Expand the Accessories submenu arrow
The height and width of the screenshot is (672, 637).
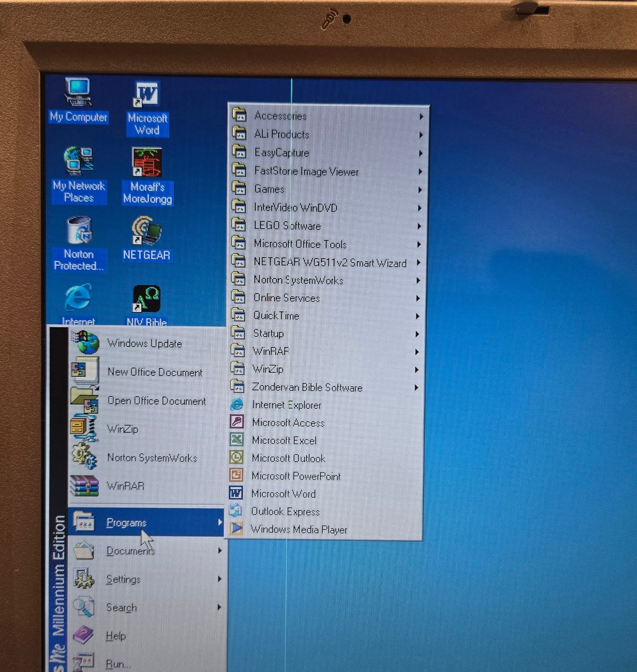tap(421, 117)
